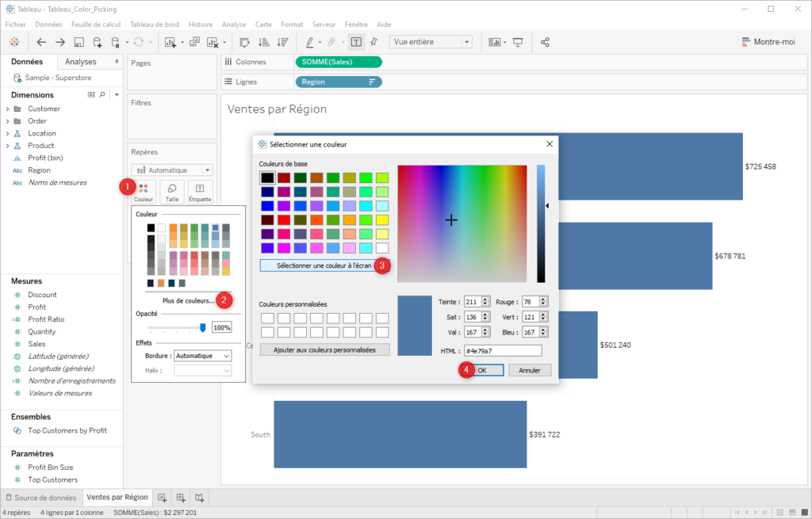Click the group members paperclip icon

tap(331, 43)
